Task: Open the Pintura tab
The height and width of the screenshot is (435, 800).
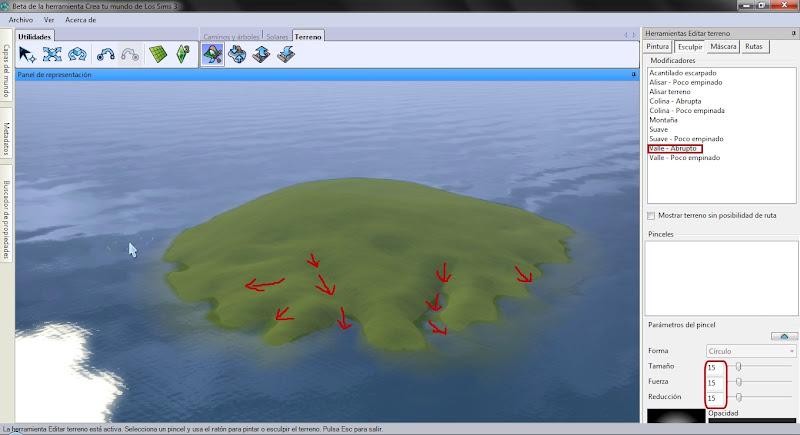Action: pyautogui.click(x=657, y=46)
